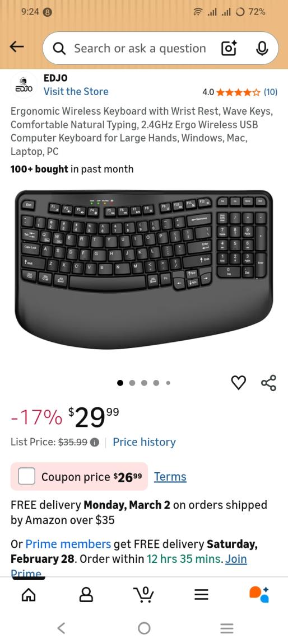Open coupon Terms link
Screen dimensions: 288x644
170,477
